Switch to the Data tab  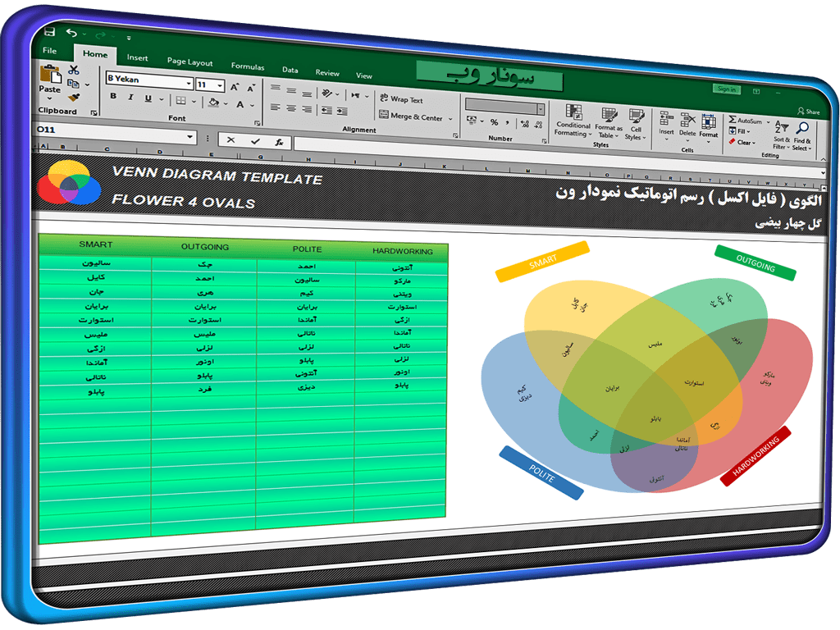(290, 70)
